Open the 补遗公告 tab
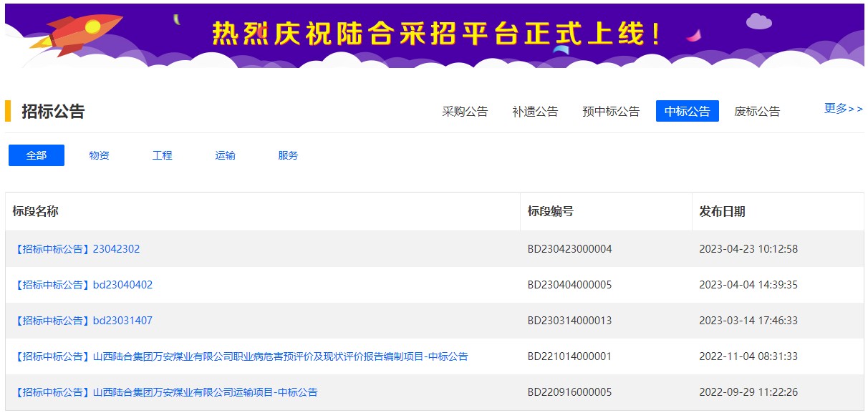Screen dimensions: 868x418 click(534, 111)
